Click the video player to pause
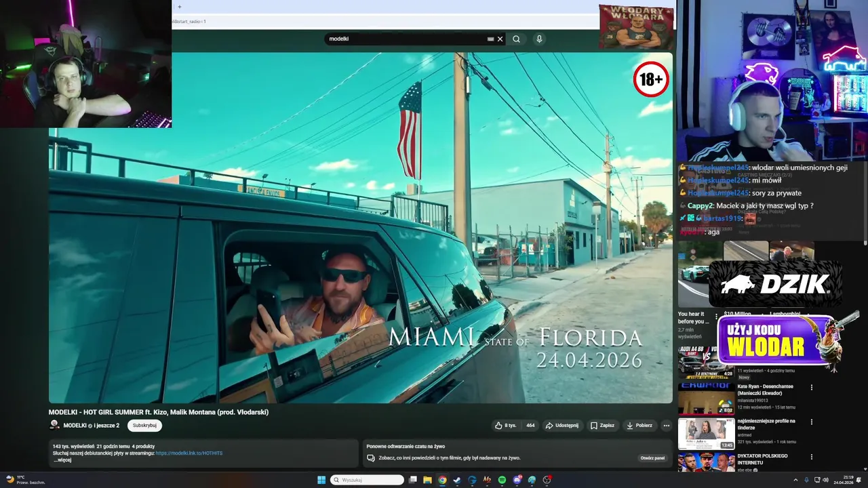The image size is (868, 488). coord(361,228)
